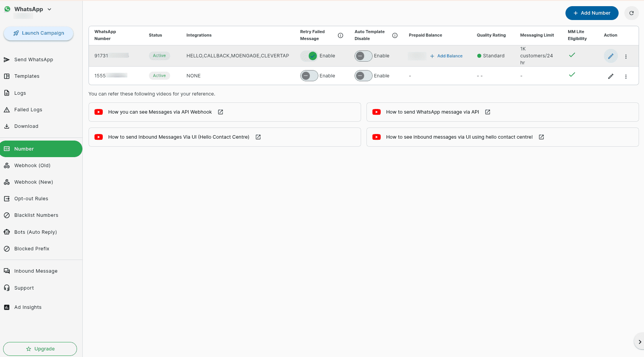Click external link icon for Hello Contact Centre video
Screen dimensions: 644x357
258,137
